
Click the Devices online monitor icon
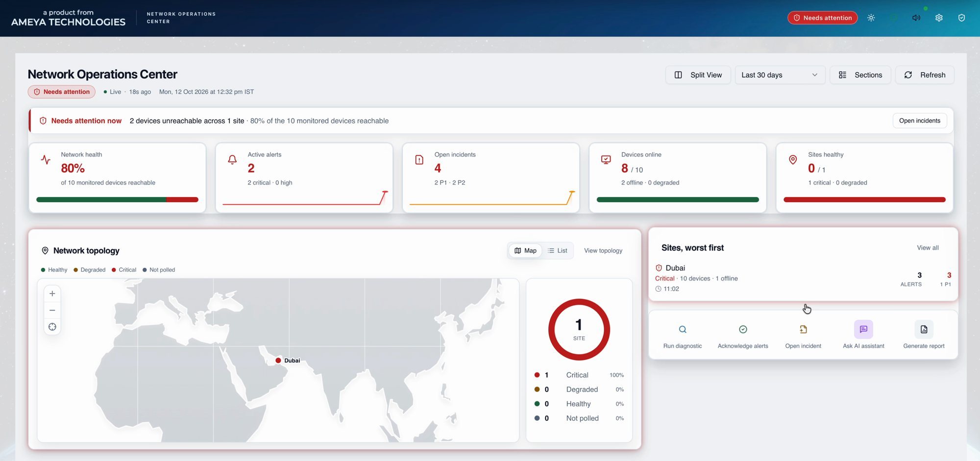point(606,160)
